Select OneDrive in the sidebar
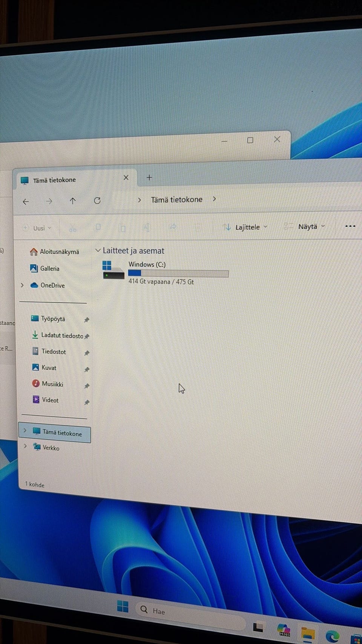 pyautogui.click(x=48, y=285)
